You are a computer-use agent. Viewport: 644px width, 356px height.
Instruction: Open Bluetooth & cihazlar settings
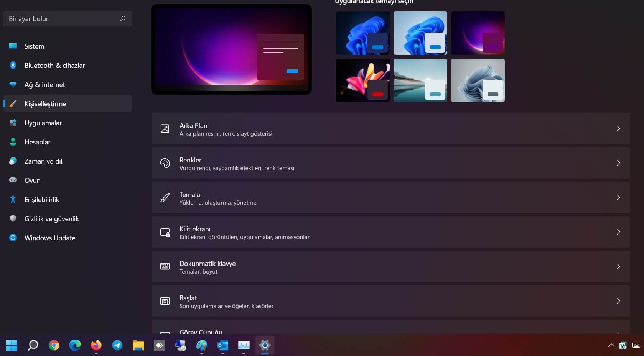click(x=54, y=66)
